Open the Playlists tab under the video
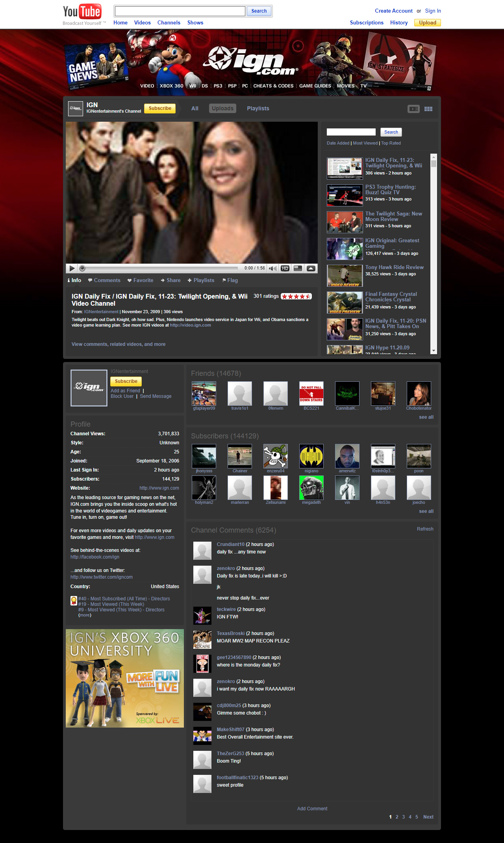 pyautogui.click(x=201, y=280)
